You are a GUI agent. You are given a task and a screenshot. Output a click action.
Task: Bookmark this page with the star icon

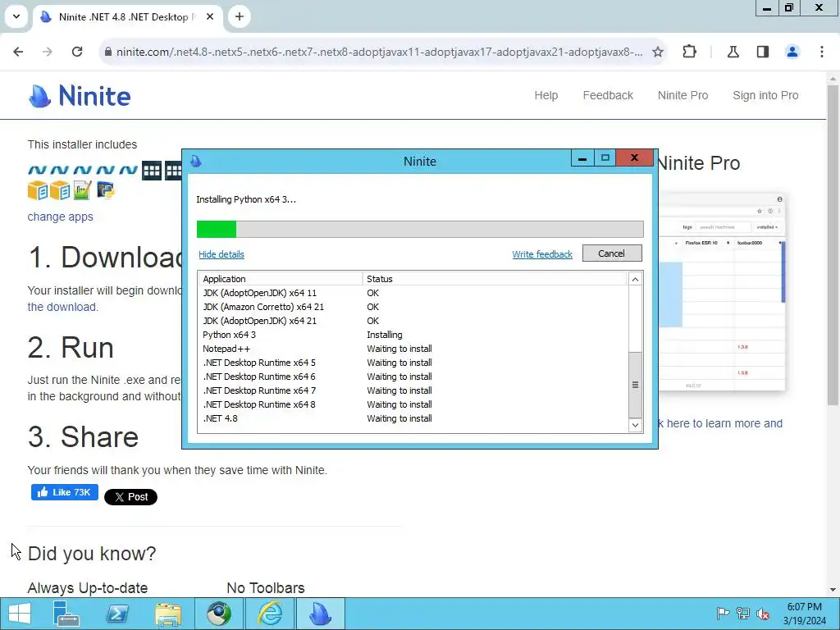658,52
